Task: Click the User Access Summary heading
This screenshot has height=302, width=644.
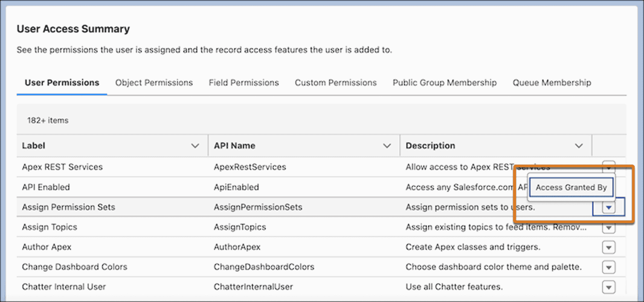Action: (x=73, y=29)
